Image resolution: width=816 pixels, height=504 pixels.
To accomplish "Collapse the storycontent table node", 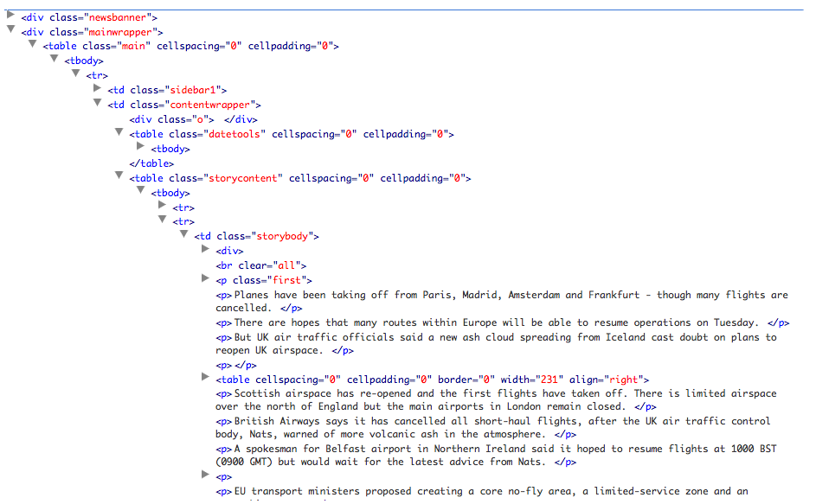I will 119,176.
